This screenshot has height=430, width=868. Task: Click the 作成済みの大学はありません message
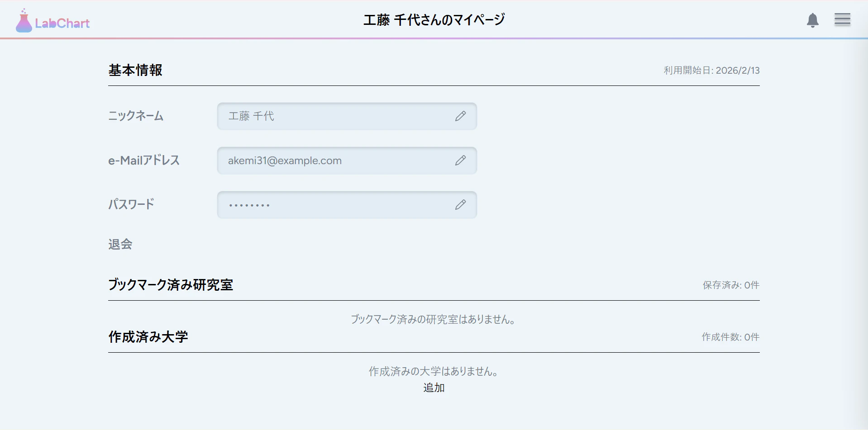pos(434,372)
